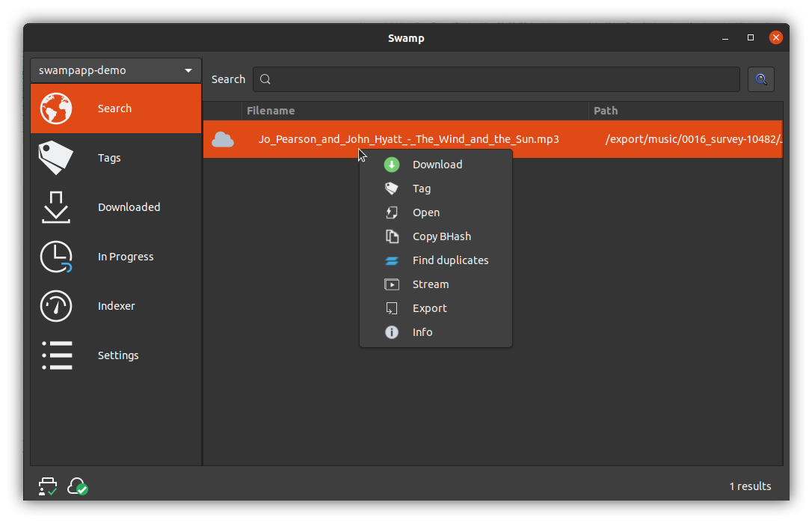Click the Export icon in menu
The height and width of the screenshot is (523, 812).
[x=392, y=308]
